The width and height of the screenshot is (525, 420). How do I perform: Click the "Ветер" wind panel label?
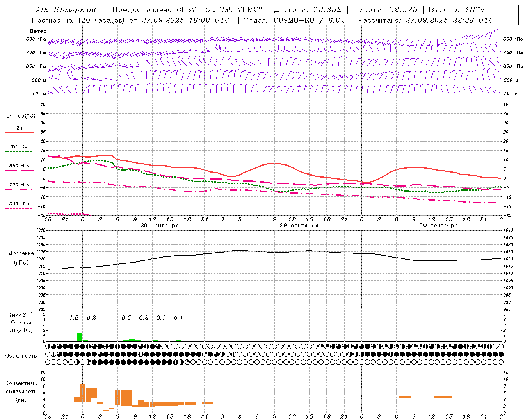pyautogui.click(x=38, y=31)
